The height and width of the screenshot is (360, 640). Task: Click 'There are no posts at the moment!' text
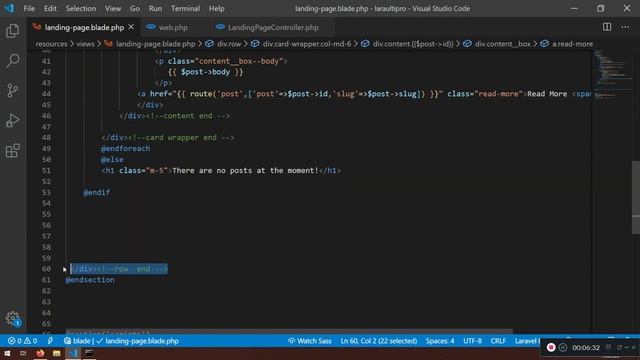pos(245,171)
